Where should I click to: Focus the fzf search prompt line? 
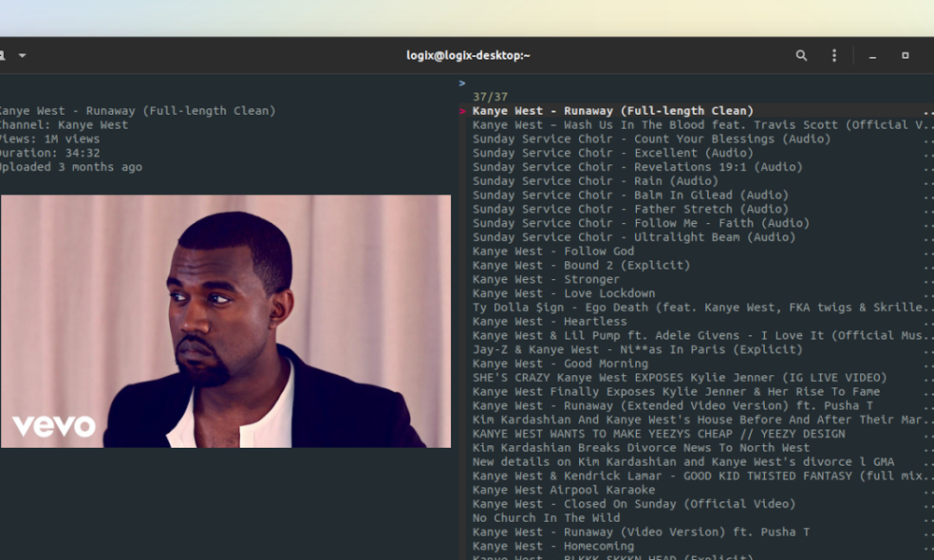coord(696,83)
